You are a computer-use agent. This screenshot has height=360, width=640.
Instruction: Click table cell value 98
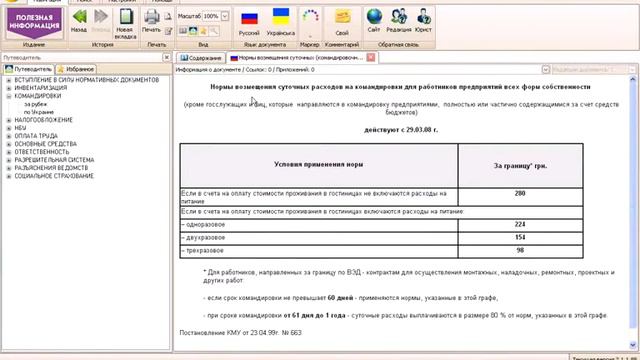click(520, 251)
